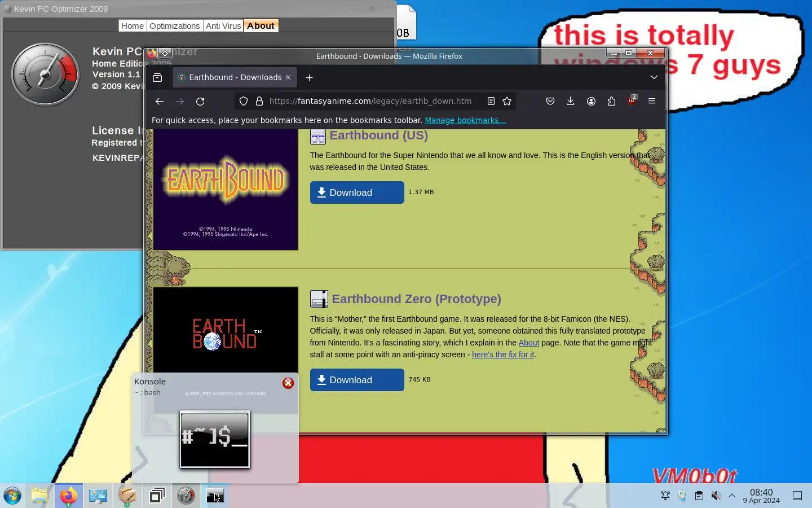The width and height of the screenshot is (812, 508).
Task: Open the 08:40 clock calendar
Action: click(x=761, y=496)
